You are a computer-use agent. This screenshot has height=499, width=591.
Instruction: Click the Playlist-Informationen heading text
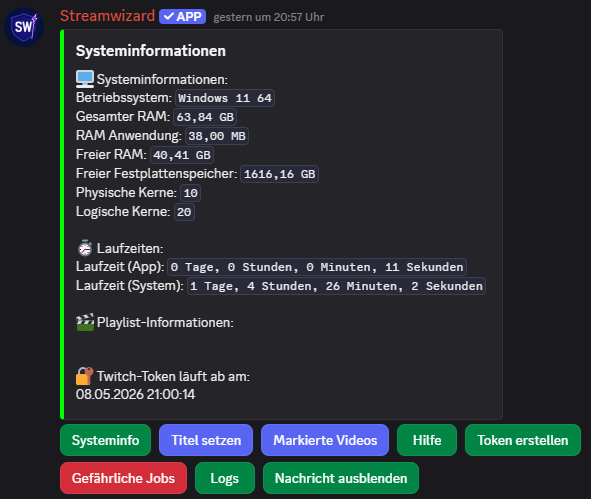coord(165,323)
